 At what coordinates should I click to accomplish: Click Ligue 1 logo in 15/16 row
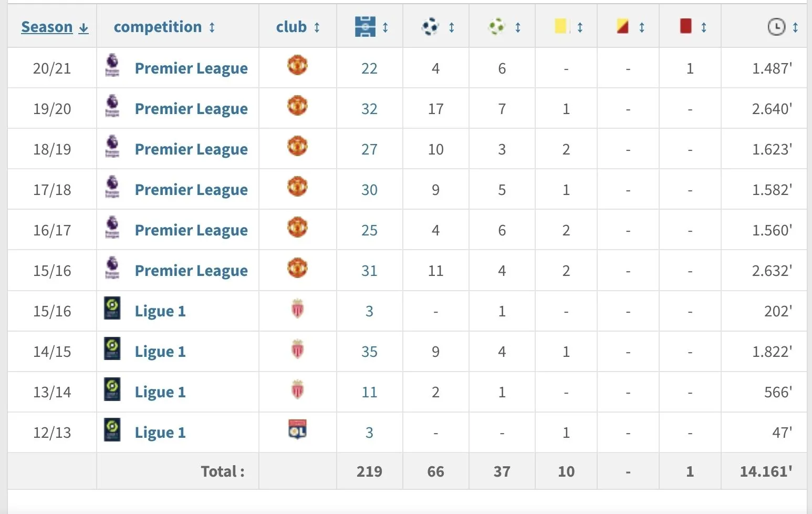112,309
